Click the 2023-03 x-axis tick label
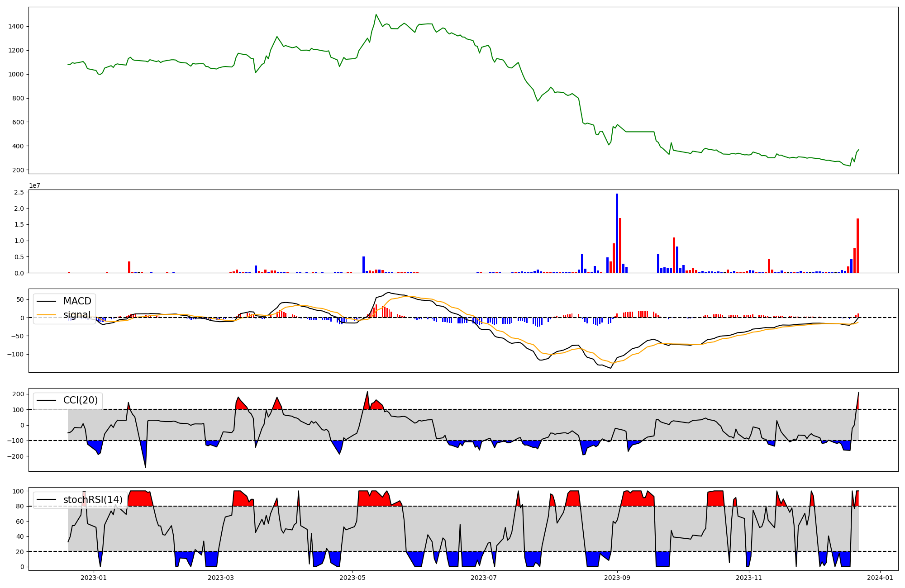Viewport: 905px width, 588px height. coord(221,578)
